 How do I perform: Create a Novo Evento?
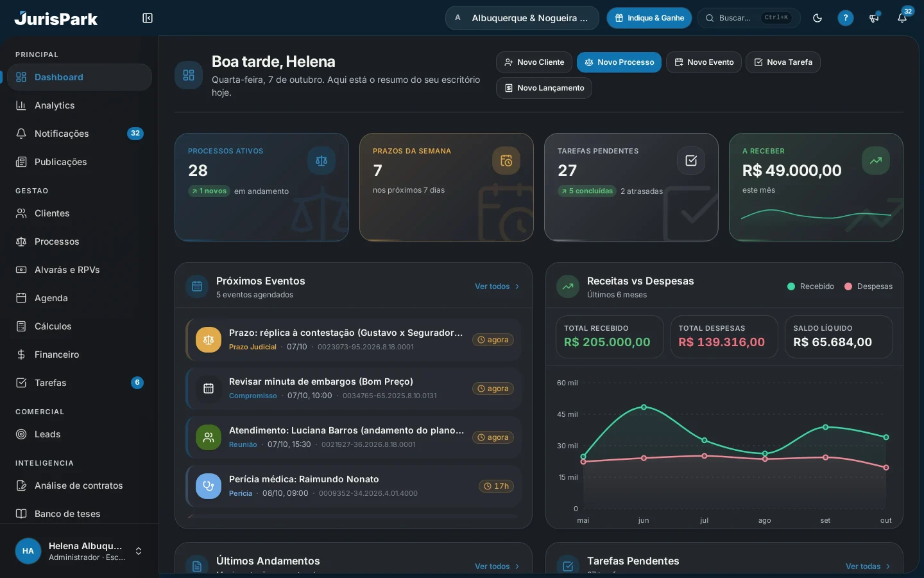[704, 62]
